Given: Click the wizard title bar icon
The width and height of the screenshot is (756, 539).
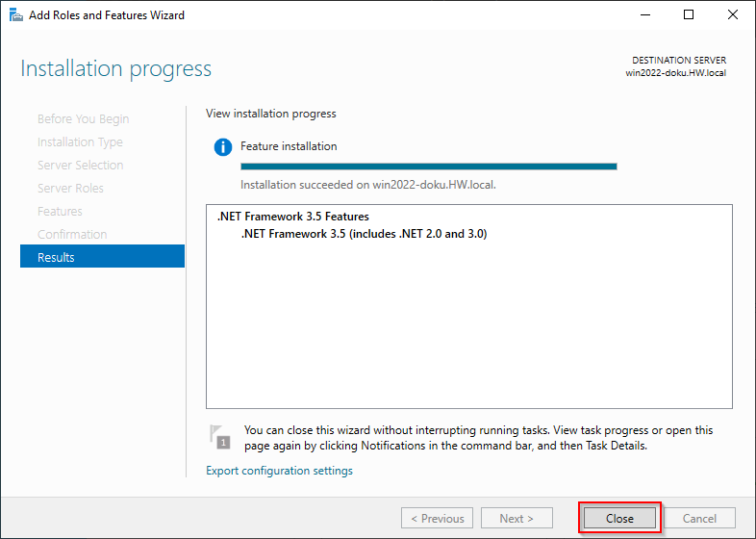Looking at the screenshot, I should (16, 15).
